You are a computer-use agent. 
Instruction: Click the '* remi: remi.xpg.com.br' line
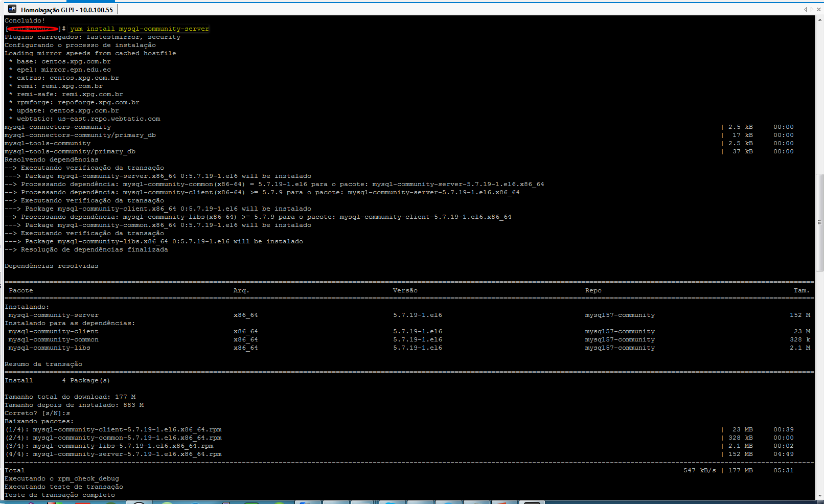56,86
